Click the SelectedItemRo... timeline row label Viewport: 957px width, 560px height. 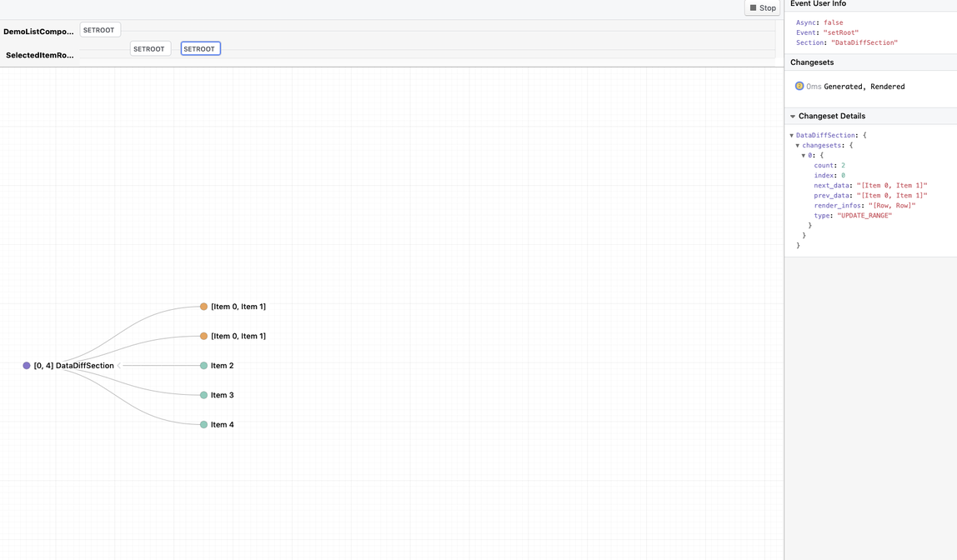(x=39, y=55)
